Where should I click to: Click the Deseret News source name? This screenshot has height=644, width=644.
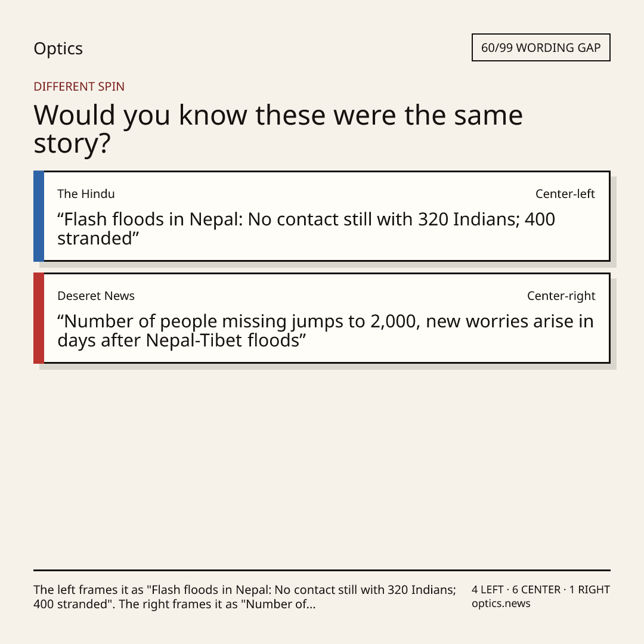tap(95, 296)
